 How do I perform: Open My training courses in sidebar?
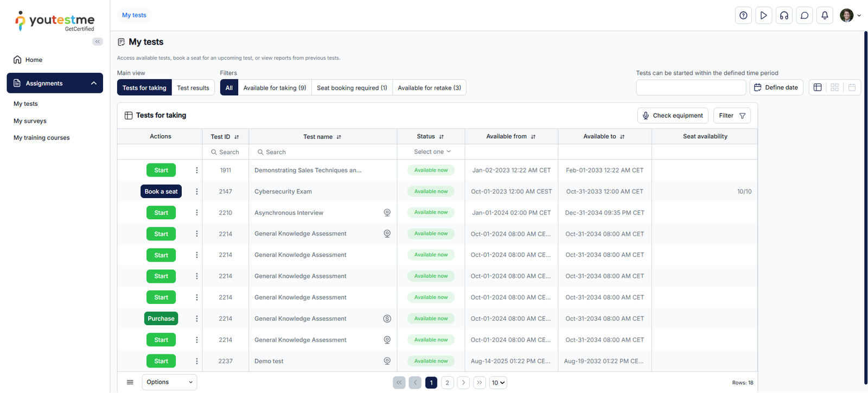[42, 138]
